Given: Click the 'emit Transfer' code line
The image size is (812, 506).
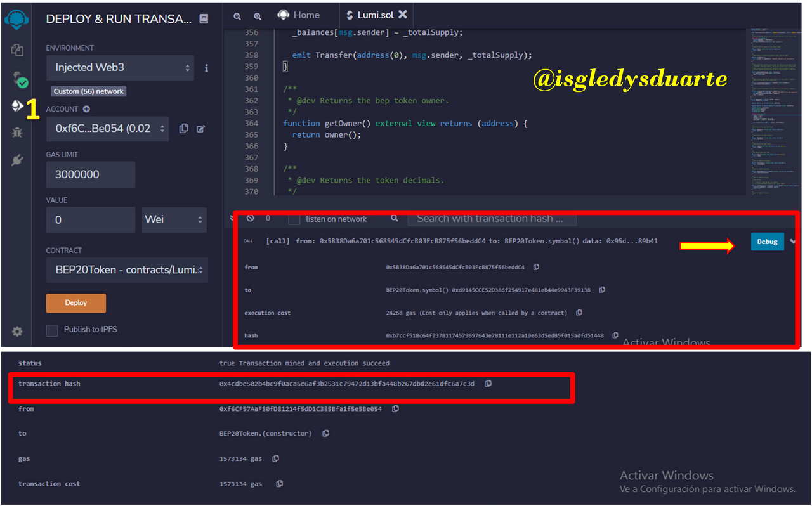Looking at the screenshot, I should click(412, 55).
